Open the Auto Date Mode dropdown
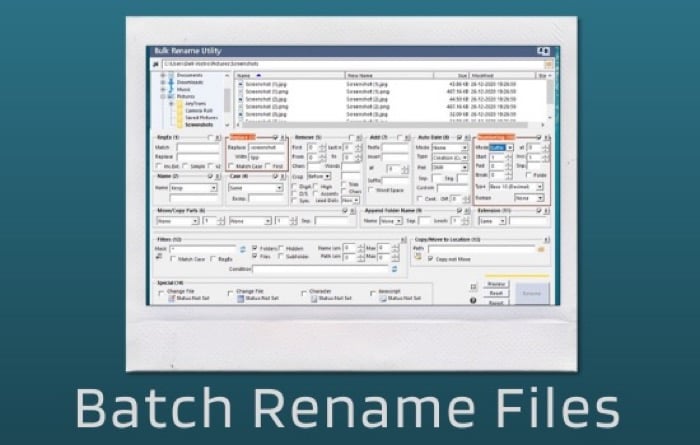 [x=450, y=147]
